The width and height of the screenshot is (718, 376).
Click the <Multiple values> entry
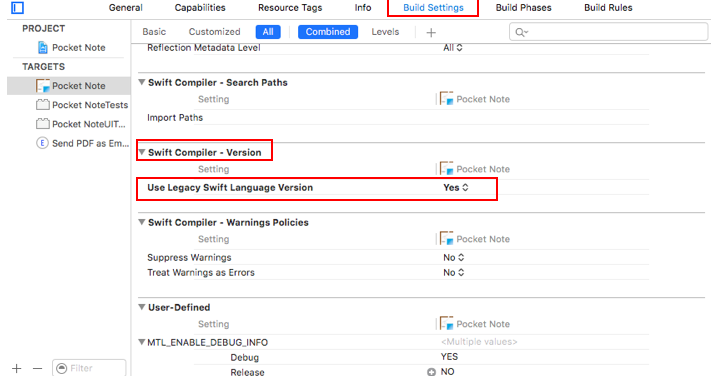coord(479,342)
